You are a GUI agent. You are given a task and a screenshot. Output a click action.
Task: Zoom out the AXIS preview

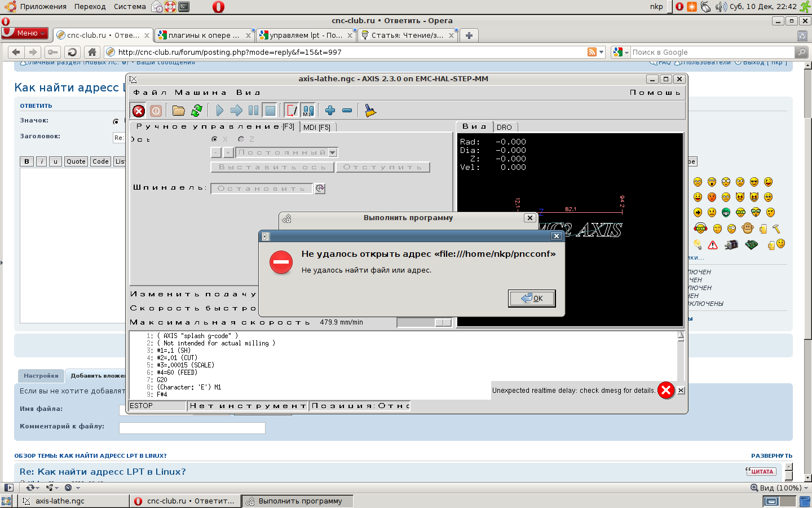click(347, 111)
